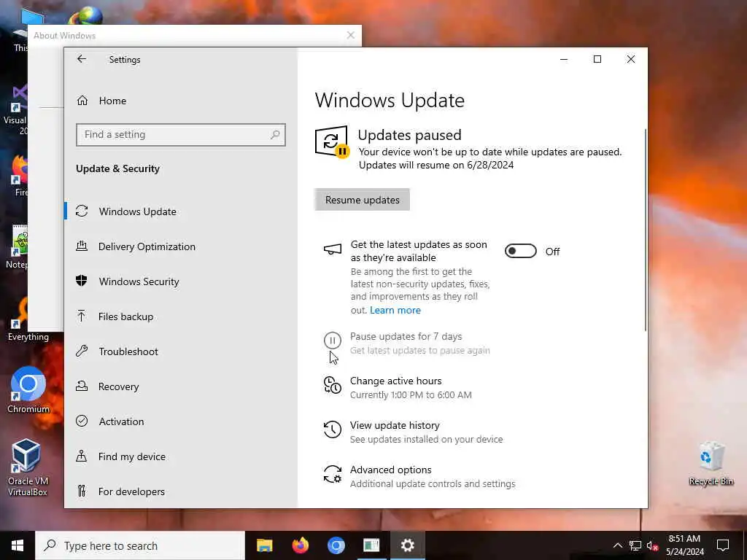Click the Activation checkmark icon
This screenshot has width=747, height=560.
tap(82, 421)
